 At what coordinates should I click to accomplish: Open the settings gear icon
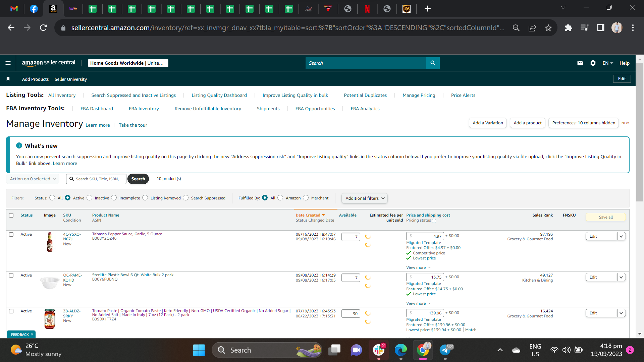(x=593, y=63)
